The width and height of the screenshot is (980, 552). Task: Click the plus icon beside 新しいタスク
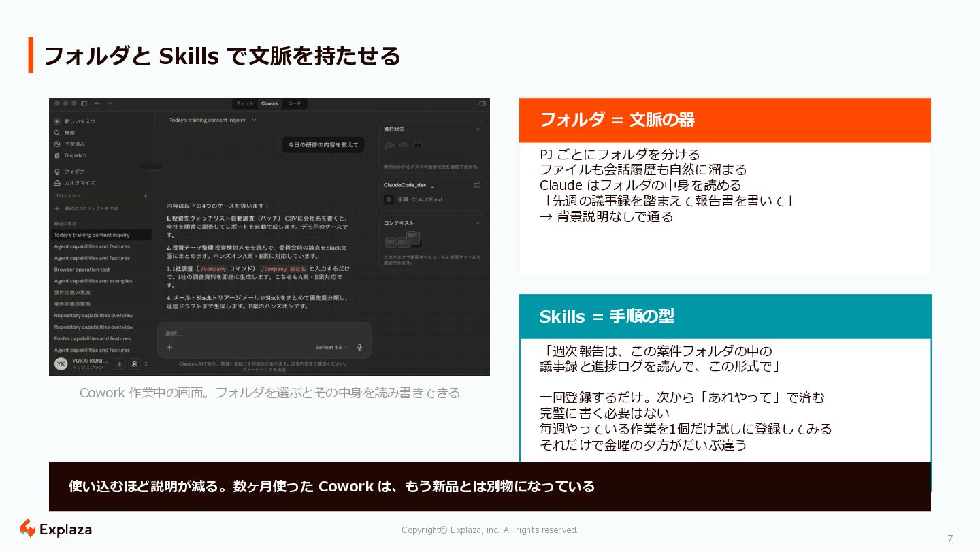coord(57,121)
